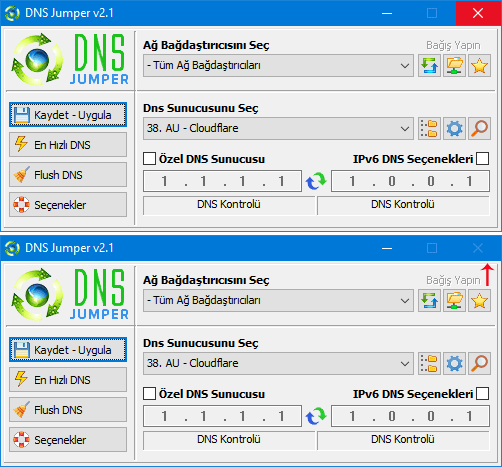Click refresh adapters icon in bottom window

(429, 301)
